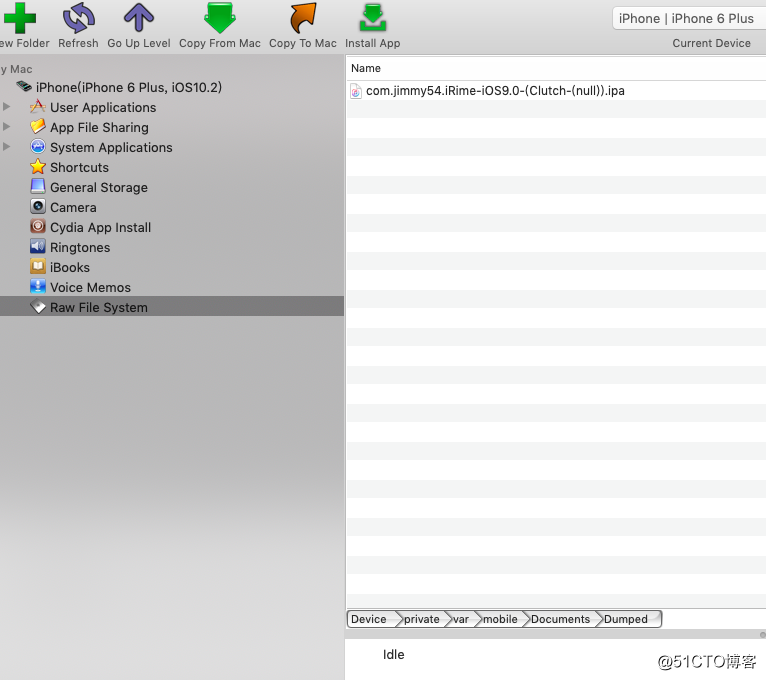Click the Install App toolbar label
The width and height of the screenshot is (766, 680).
(373, 43)
